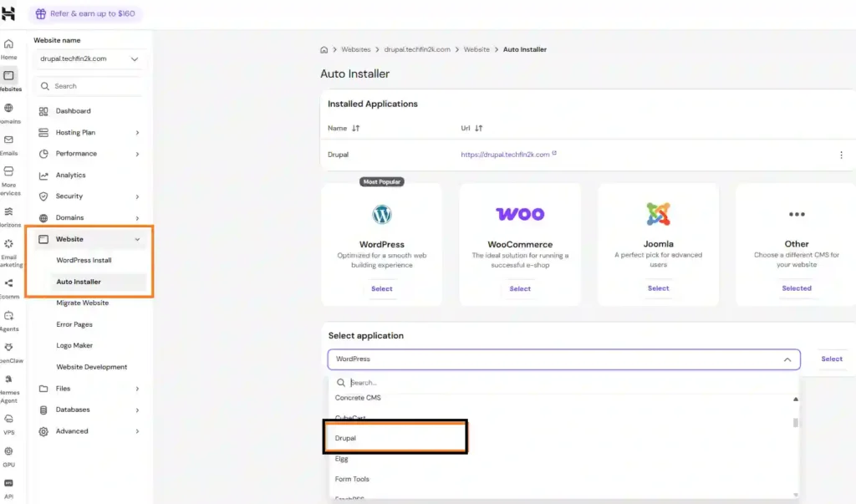Click the Hostinger logo icon
This screenshot has height=504, width=856.
(x=8, y=13)
